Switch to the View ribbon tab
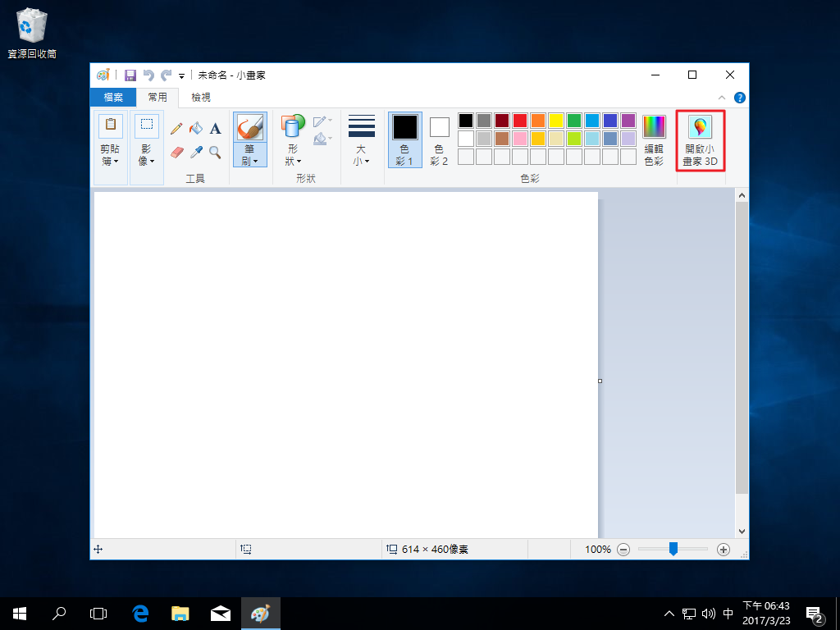 pyautogui.click(x=200, y=98)
